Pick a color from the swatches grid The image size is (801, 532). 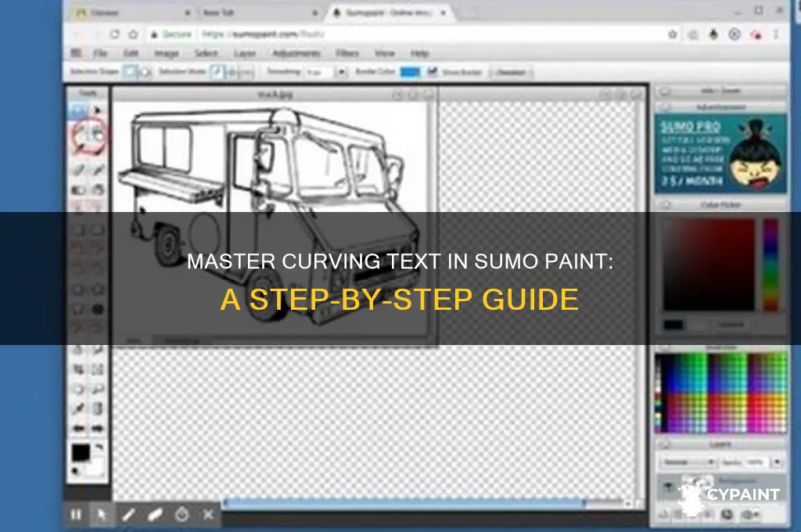(720, 393)
